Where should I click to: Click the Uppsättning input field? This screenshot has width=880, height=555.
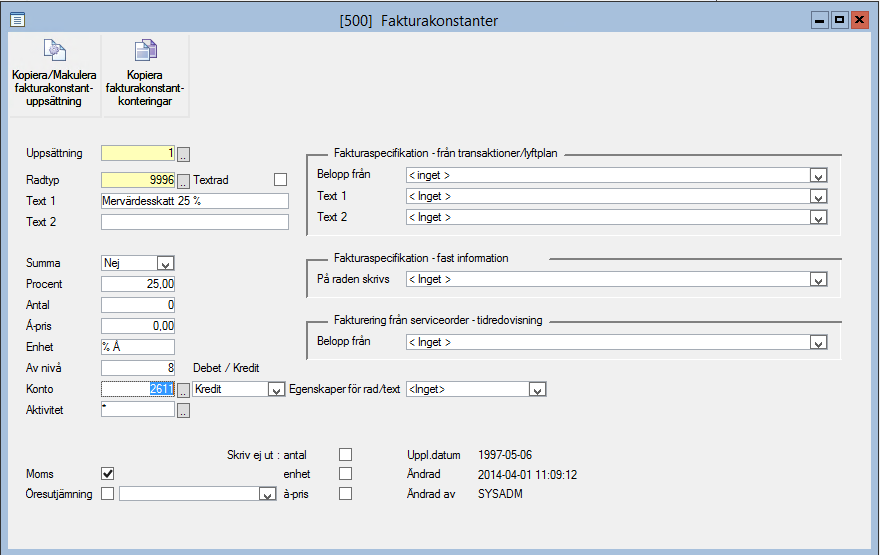[138, 153]
